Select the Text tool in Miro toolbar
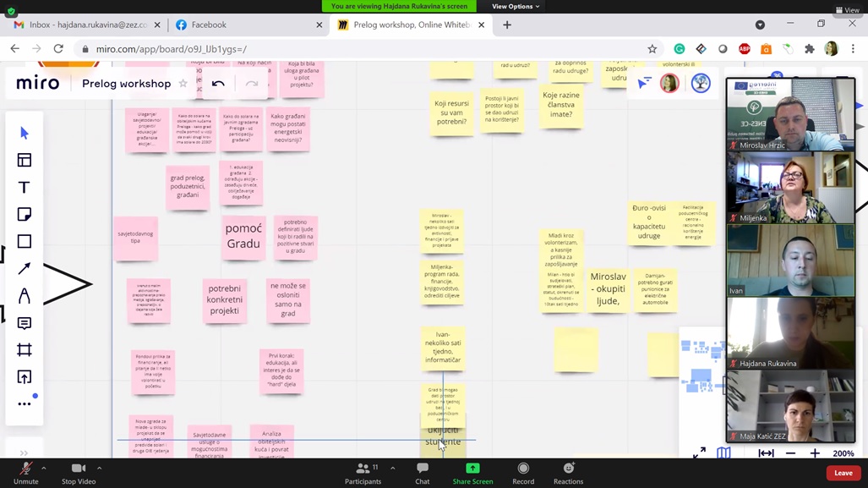 tap(25, 188)
